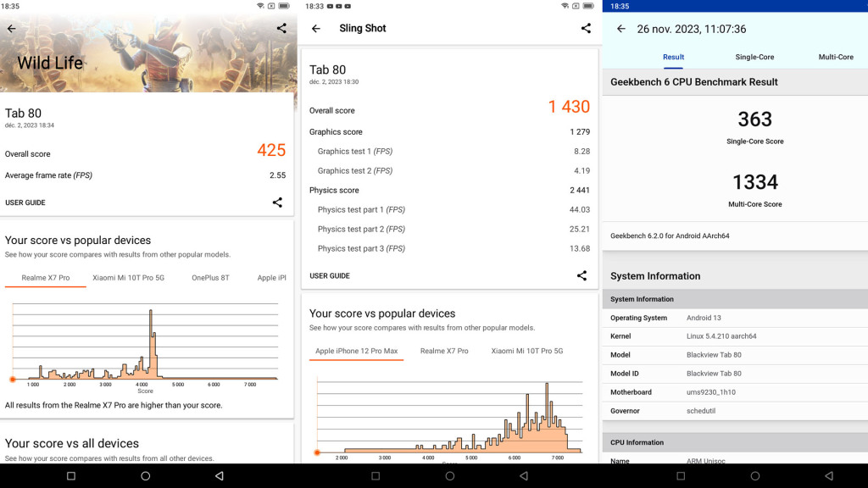Tap the share icon next to Sling Shot USER GUIDE
Viewport: 868px width, 488px height.
coord(581,275)
